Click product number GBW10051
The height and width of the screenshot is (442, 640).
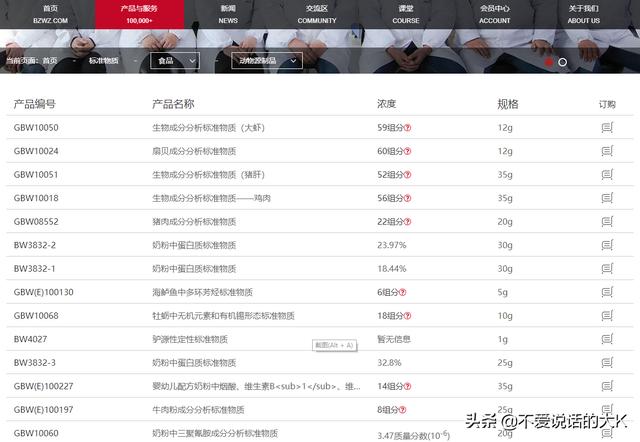click(36, 175)
